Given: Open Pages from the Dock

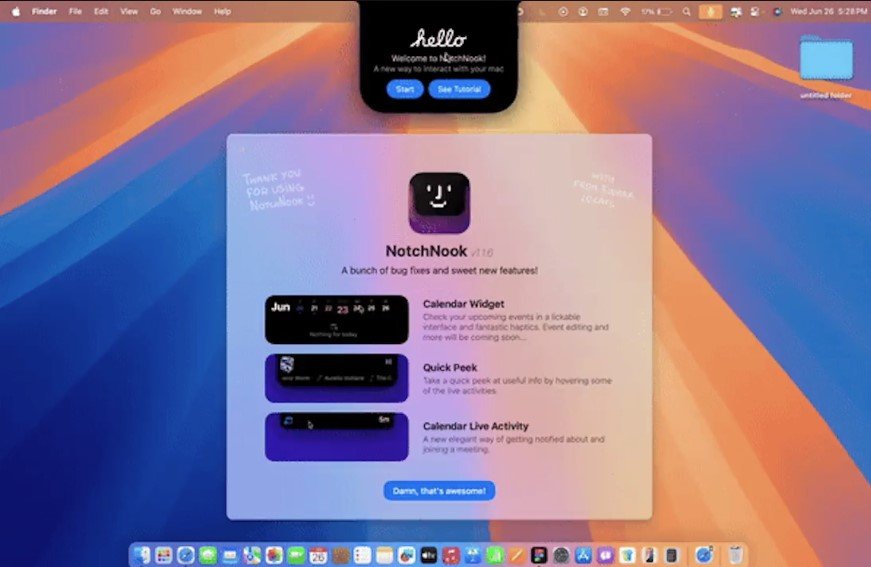Looking at the screenshot, I should point(517,555).
